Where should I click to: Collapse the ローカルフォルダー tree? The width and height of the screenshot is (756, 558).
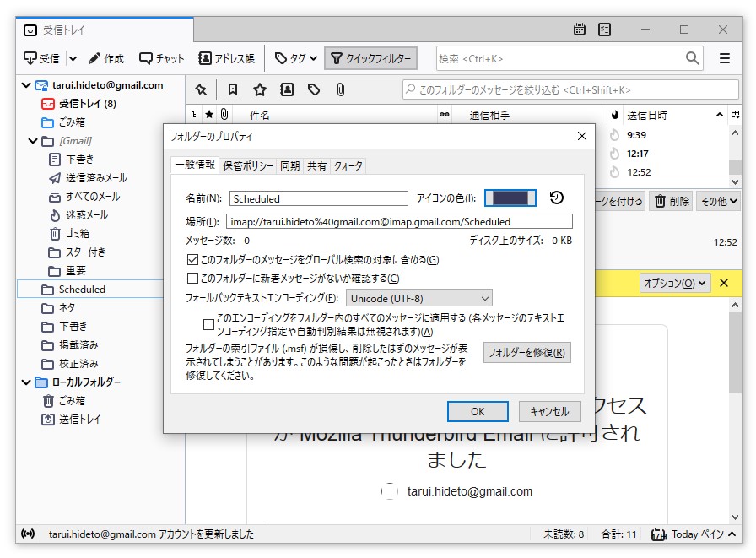[26, 382]
